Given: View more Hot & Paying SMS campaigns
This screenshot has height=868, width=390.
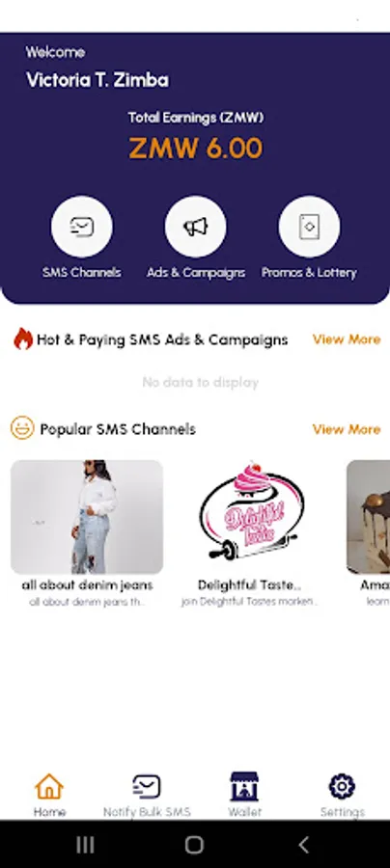Looking at the screenshot, I should pyautogui.click(x=347, y=339).
